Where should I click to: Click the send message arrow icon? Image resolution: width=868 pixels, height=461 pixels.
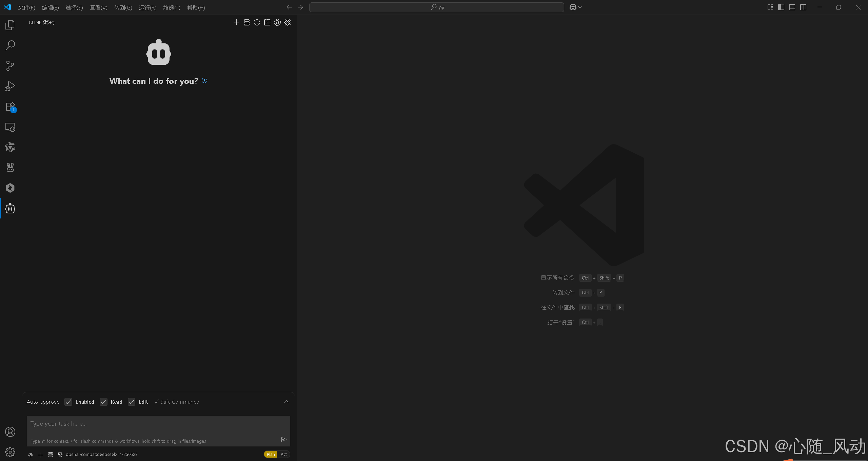283,440
